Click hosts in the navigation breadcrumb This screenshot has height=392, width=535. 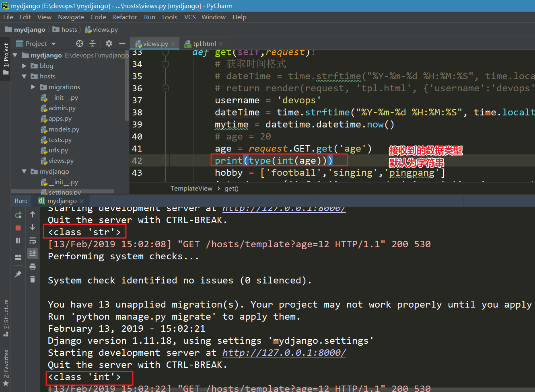point(65,29)
